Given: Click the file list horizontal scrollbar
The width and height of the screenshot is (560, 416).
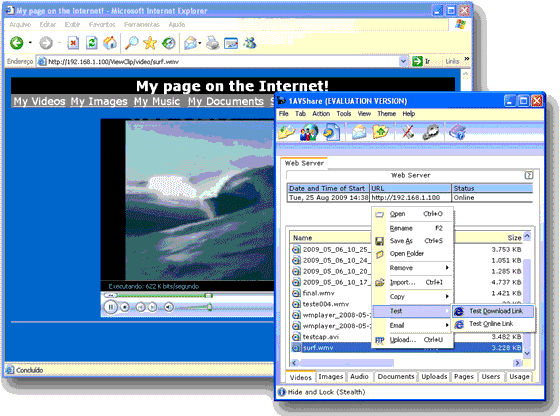Looking at the screenshot, I should pyautogui.click(x=406, y=363).
